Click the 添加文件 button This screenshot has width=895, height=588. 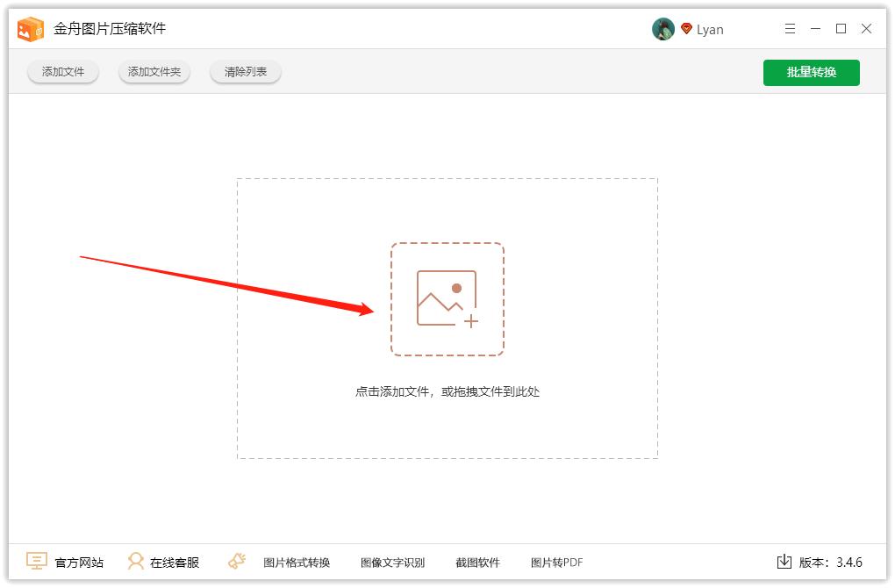tap(62, 72)
